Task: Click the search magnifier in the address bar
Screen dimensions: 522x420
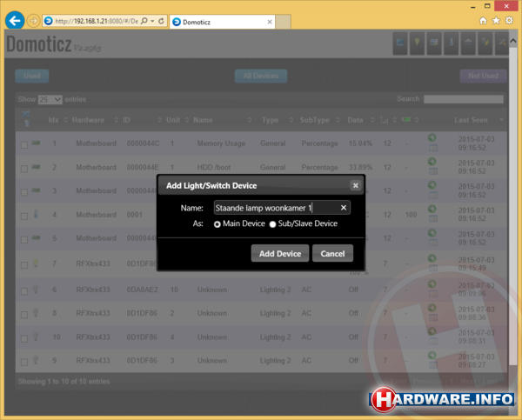Action: coord(144,21)
